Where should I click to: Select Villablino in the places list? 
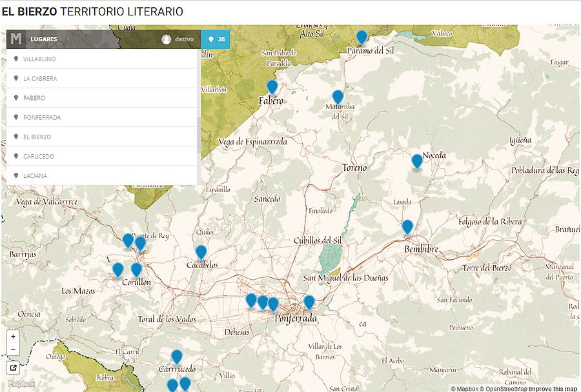(39, 59)
